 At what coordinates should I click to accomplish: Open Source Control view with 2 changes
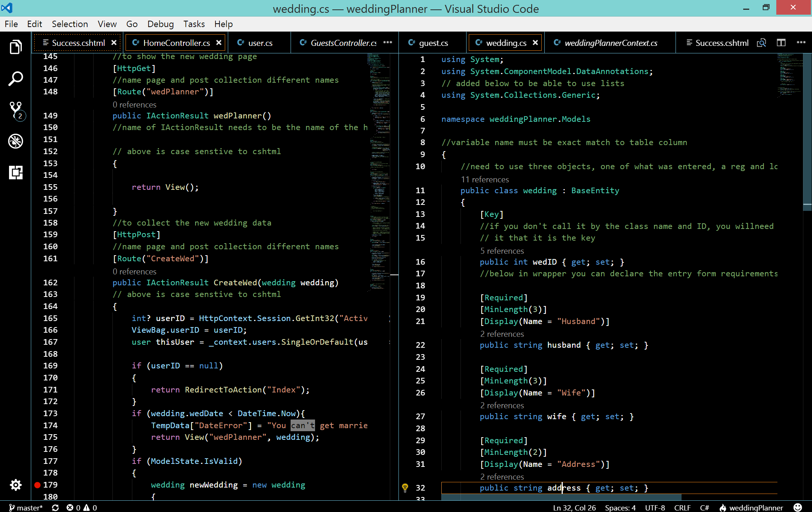(x=16, y=111)
